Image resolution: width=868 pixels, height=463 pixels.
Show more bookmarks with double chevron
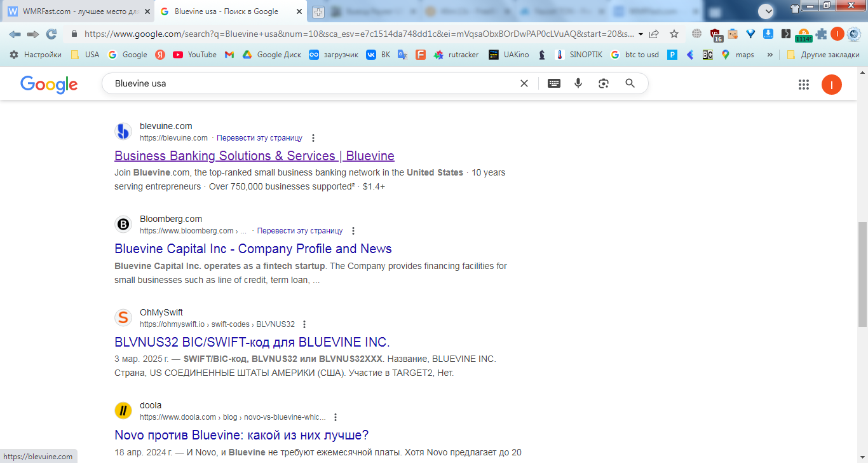coord(770,55)
